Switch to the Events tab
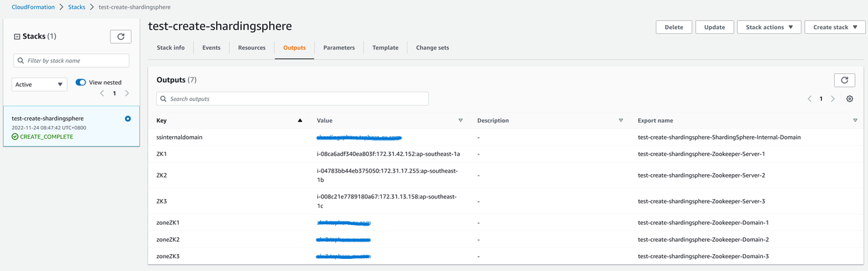868x271 pixels. (211, 48)
